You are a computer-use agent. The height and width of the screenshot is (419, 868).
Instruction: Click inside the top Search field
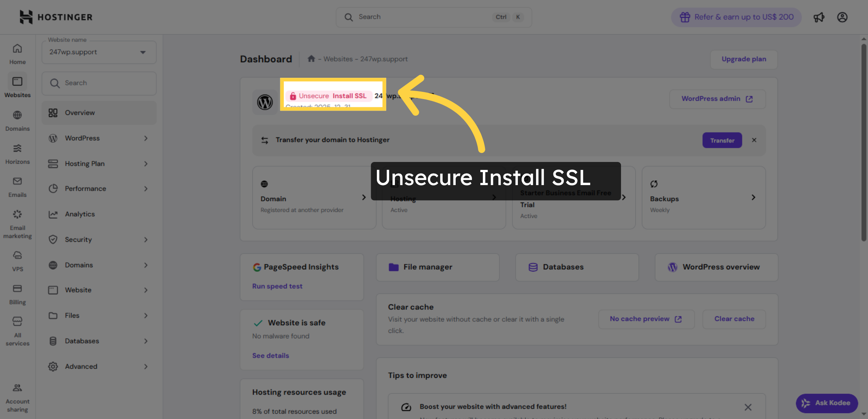(x=416, y=17)
